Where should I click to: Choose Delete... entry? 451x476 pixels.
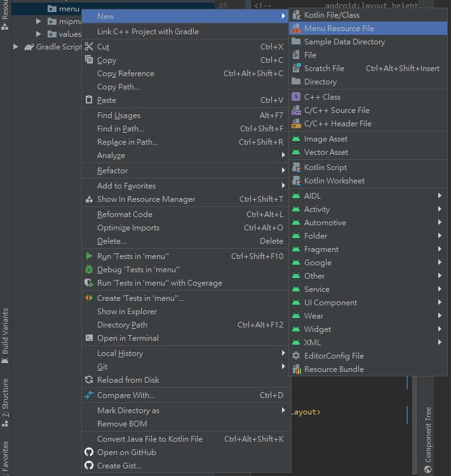click(186, 241)
